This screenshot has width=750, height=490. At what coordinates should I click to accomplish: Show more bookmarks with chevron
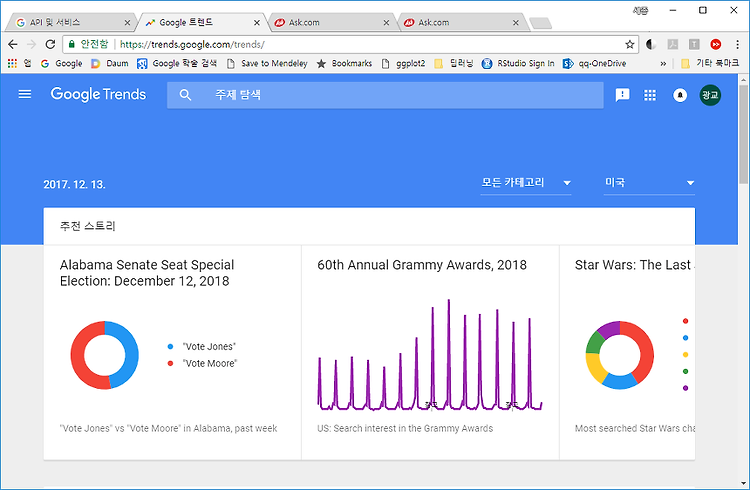(663, 63)
